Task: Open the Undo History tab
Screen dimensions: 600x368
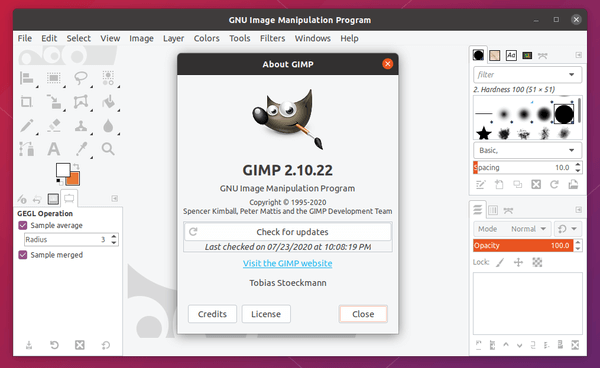Action: [x=37, y=199]
